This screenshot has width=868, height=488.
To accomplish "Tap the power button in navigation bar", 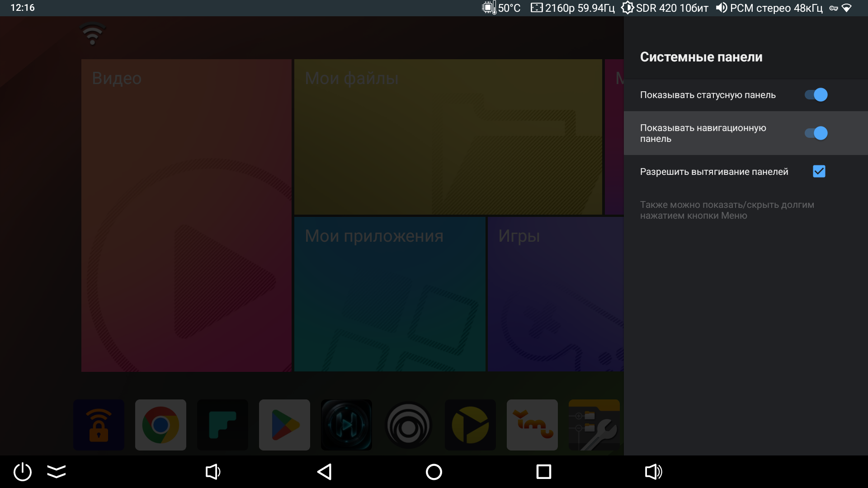I will coord(22,472).
